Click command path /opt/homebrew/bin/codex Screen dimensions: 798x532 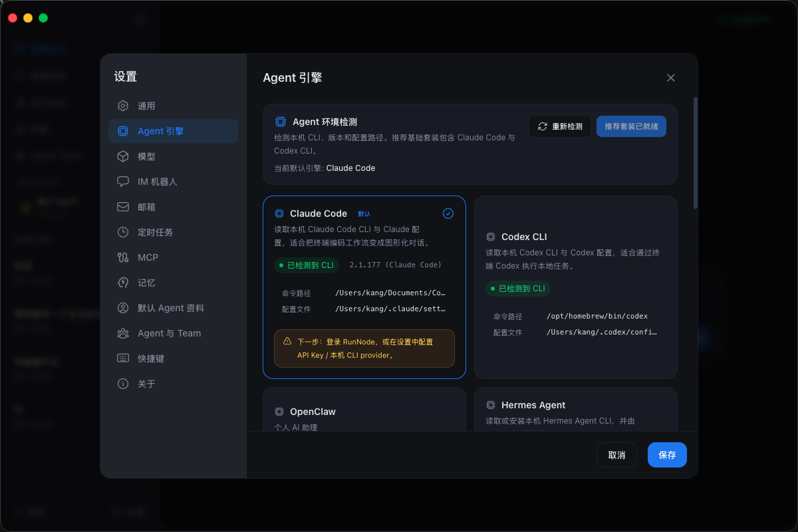click(x=597, y=316)
